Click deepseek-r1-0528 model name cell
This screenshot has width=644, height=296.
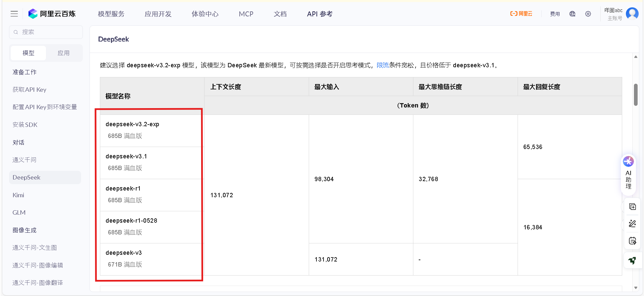pyautogui.click(x=152, y=227)
